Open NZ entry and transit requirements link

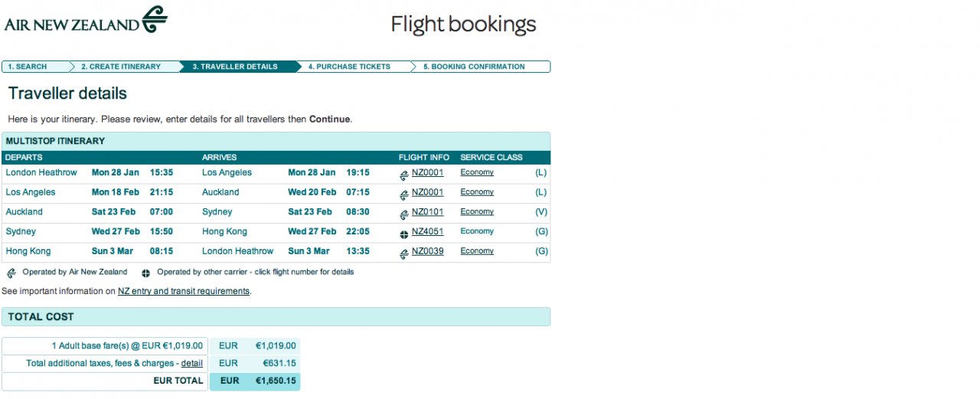click(x=184, y=291)
